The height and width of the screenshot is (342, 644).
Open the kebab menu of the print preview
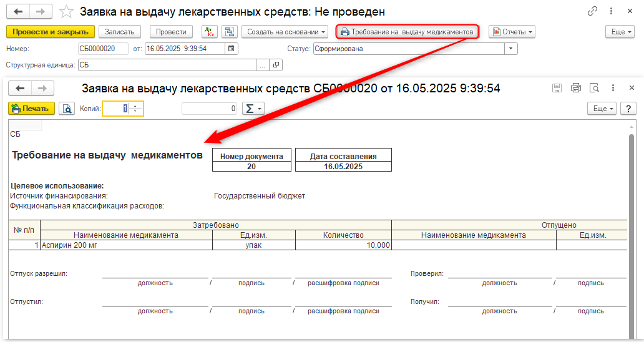pos(613,88)
